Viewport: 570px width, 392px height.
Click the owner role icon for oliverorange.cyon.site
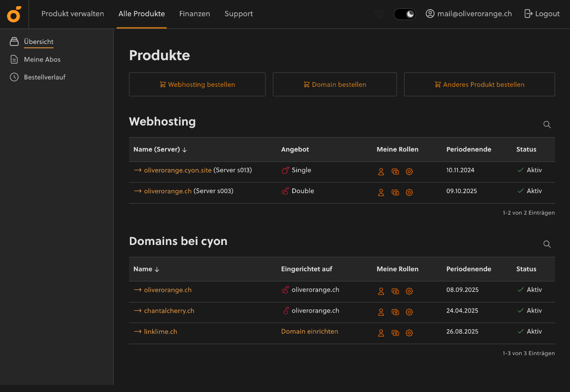(381, 172)
